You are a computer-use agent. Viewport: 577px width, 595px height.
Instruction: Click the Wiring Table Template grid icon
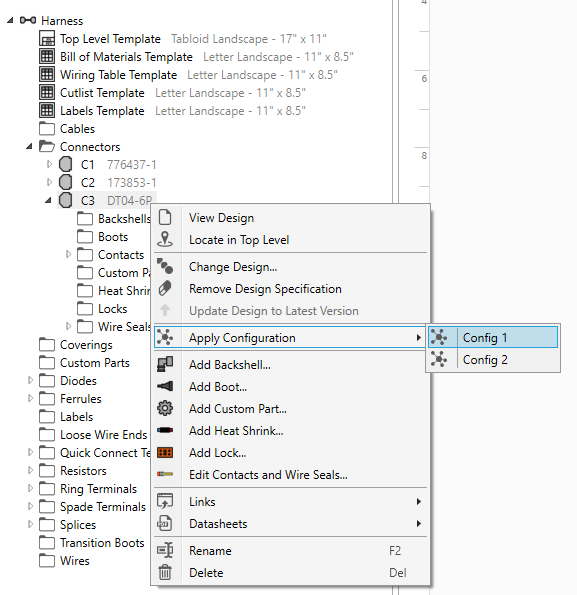47,74
